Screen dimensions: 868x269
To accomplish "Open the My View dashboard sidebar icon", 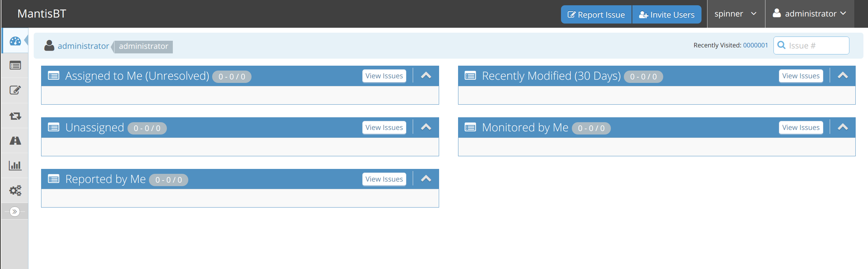I will (15, 41).
